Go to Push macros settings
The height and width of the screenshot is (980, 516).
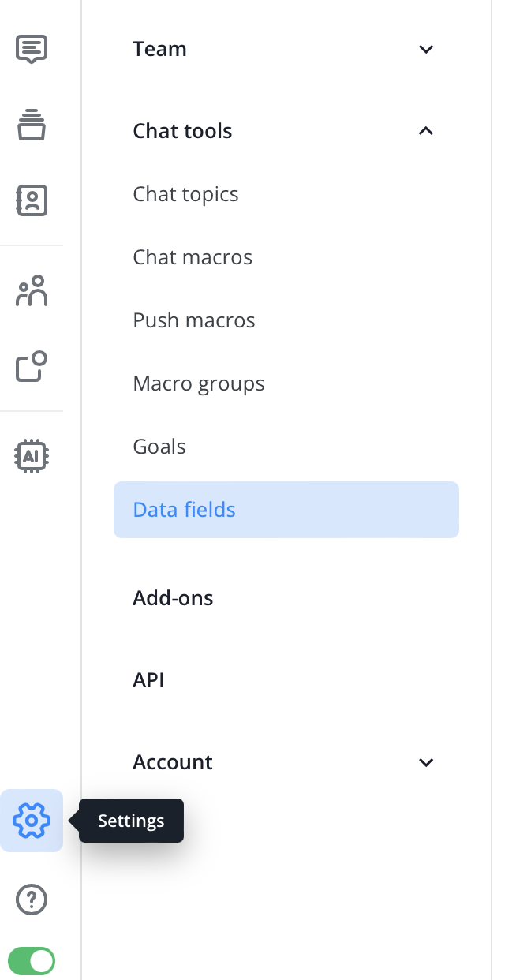click(194, 320)
